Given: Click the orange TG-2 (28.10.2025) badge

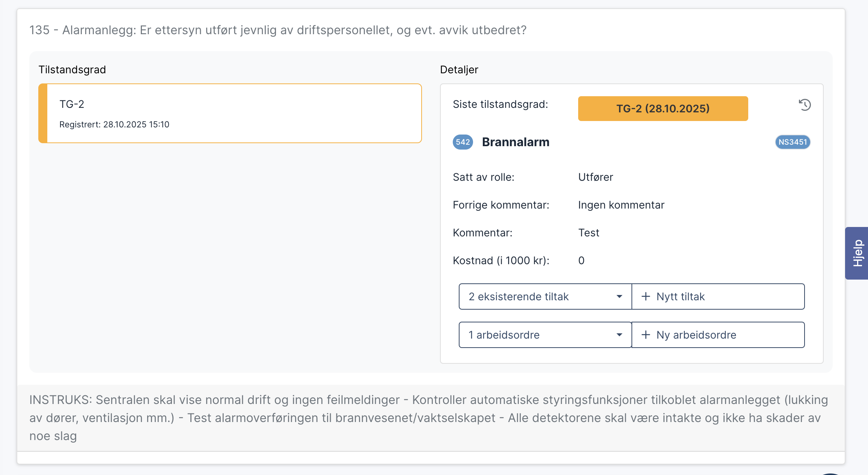Looking at the screenshot, I should (x=663, y=109).
